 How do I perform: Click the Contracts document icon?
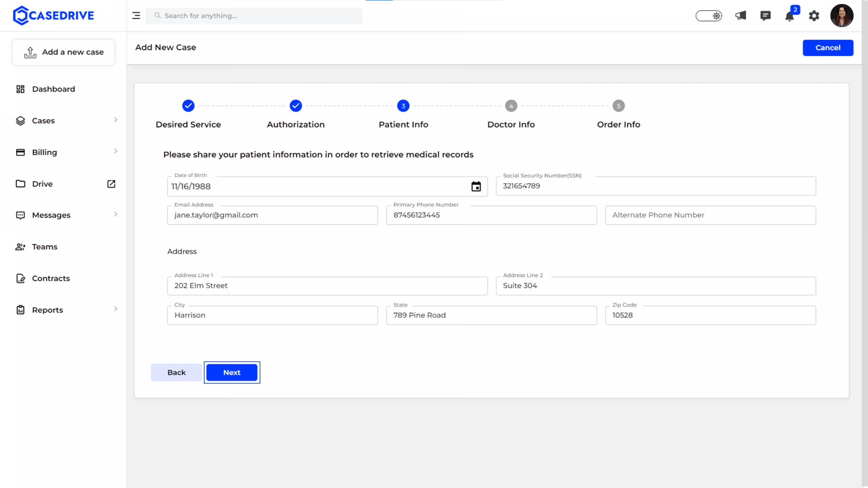20,279
